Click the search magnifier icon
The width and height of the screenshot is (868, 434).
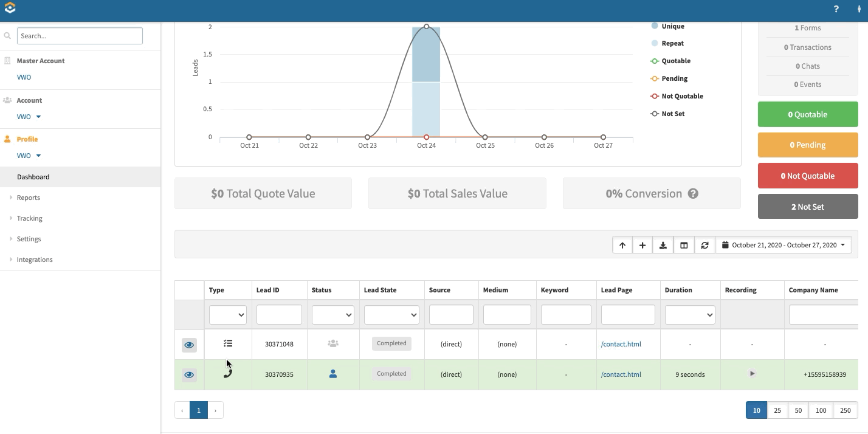click(7, 36)
